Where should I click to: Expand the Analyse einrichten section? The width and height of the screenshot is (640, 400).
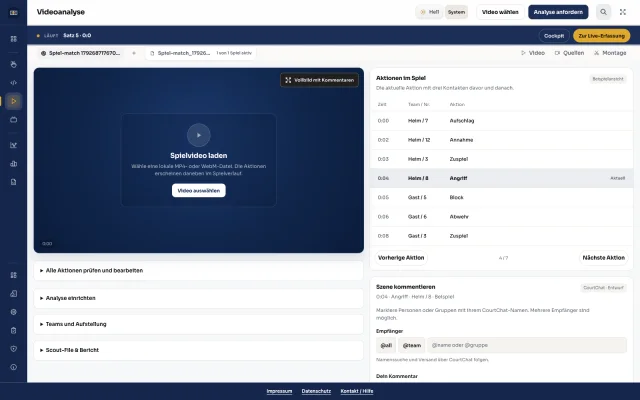198,298
